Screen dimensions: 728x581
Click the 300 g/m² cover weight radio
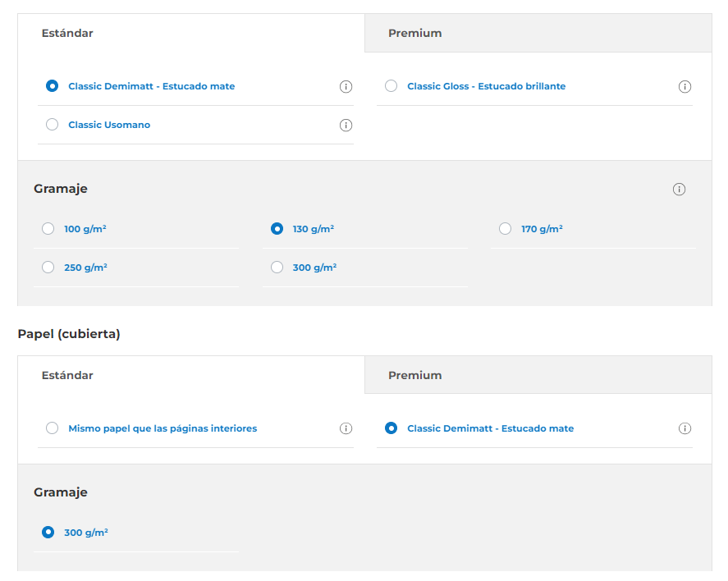coord(48,533)
